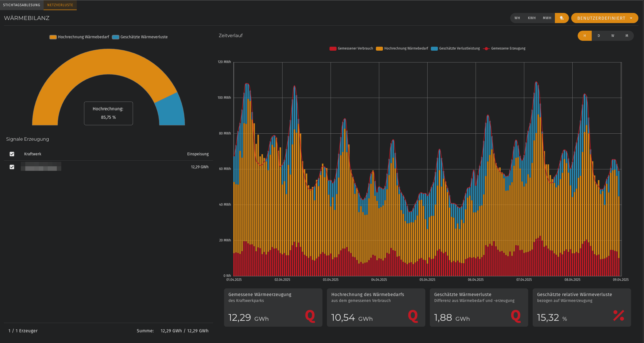Image resolution: width=644 pixels, height=343 pixels.
Task: Toggle Gemessener Verbrauch red legend marker
Action: 333,49
